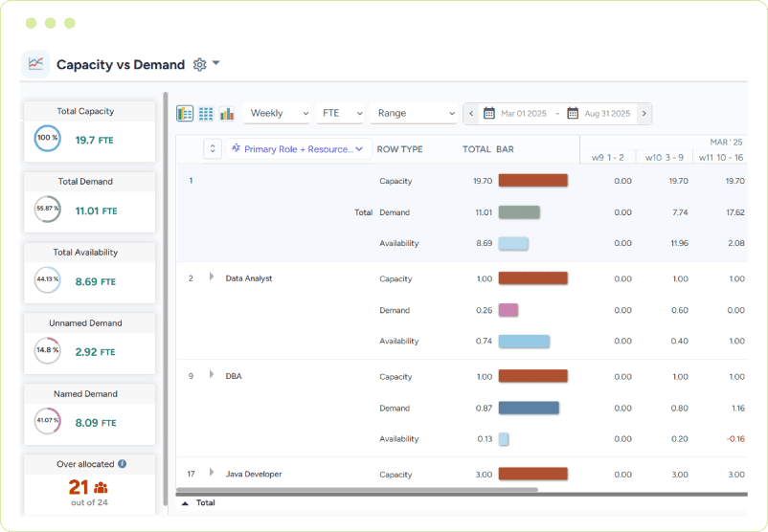Switch to the bar chart view

[227, 113]
